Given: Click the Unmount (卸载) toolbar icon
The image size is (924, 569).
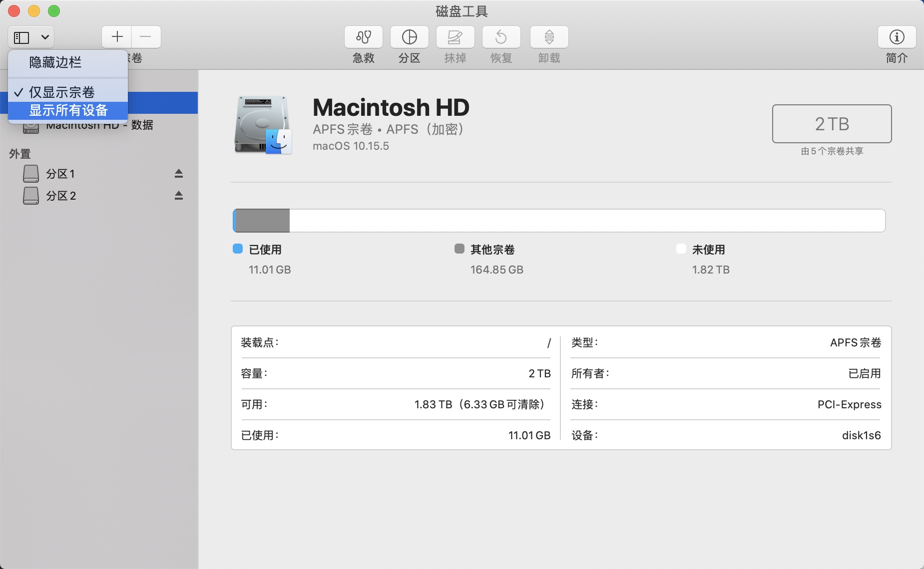Looking at the screenshot, I should [x=549, y=37].
